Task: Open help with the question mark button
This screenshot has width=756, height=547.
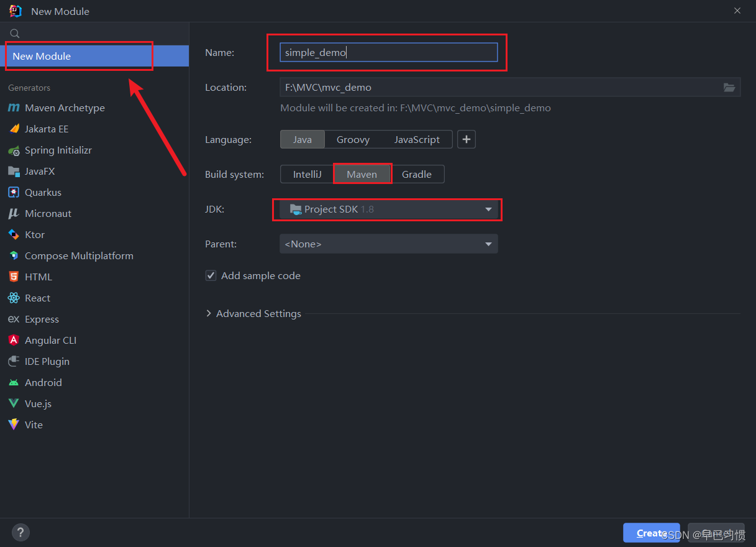Action: 20,532
